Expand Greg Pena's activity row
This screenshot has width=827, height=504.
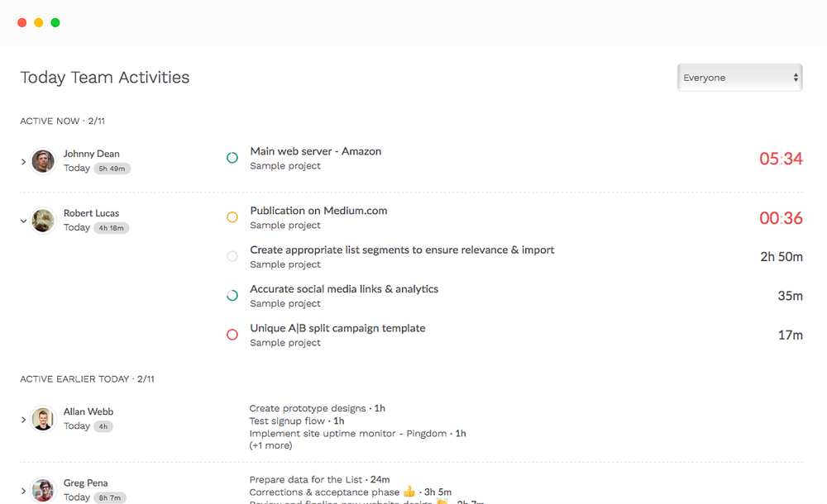pyautogui.click(x=23, y=491)
